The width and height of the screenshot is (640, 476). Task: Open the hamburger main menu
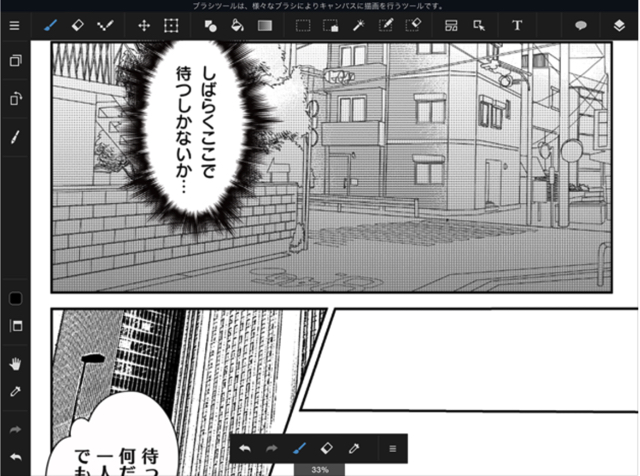click(14, 25)
